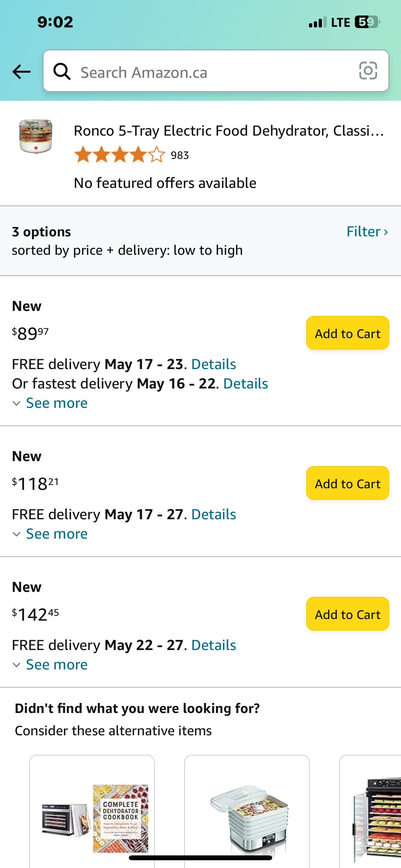This screenshot has width=401, height=868.
Task: Open the camera lens scan icon
Action: click(368, 71)
